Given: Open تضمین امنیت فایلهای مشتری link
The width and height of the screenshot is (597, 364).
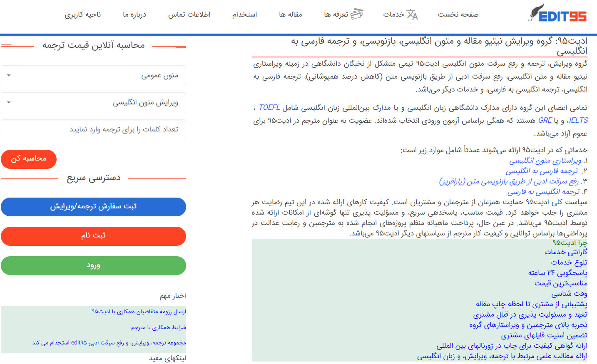Looking at the screenshot, I should coord(544,335).
